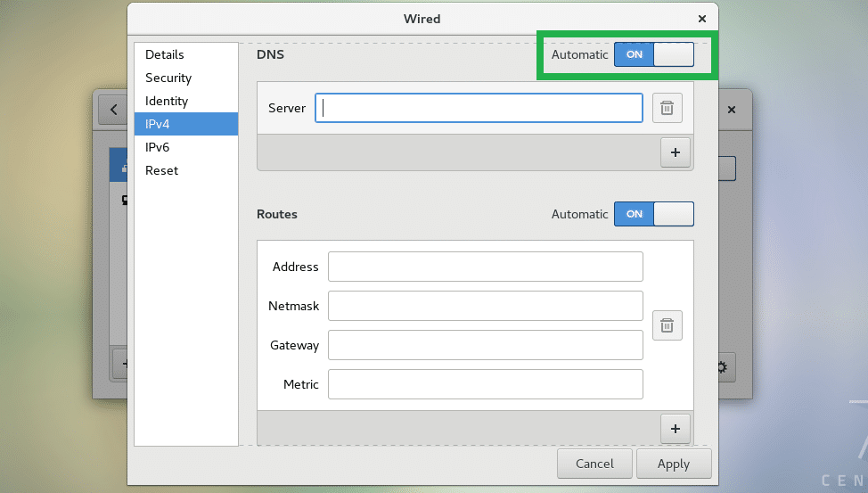The width and height of the screenshot is (868, 493).
Task: Select the Gateway input box
Action: pos(485,345)
